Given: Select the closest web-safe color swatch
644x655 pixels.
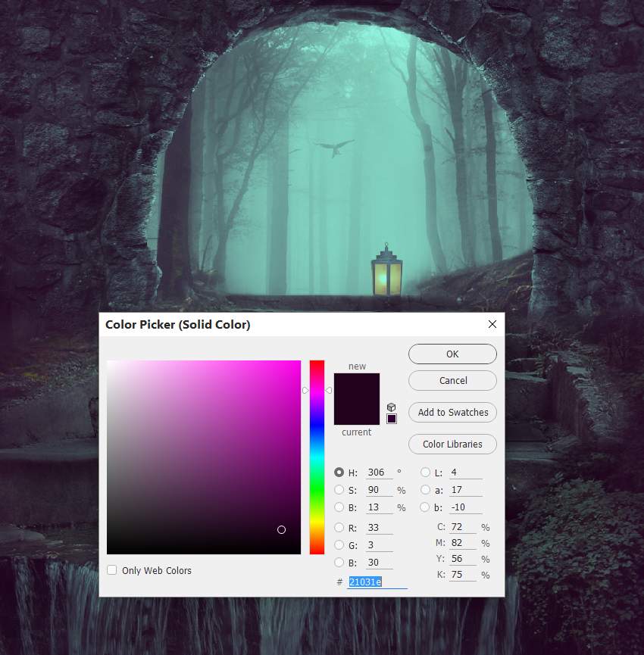Looking at the screenshot, I should pyautogui.click(x=392, y=417).
